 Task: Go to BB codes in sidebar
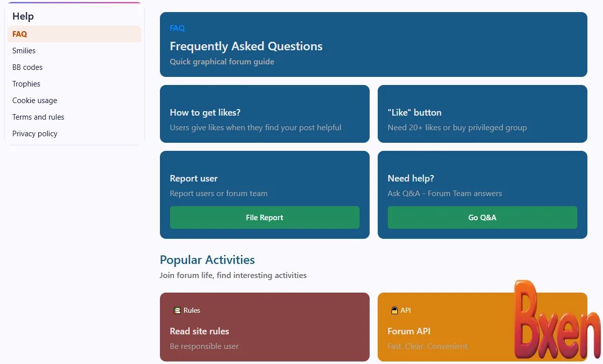click(x=28, y=67)
